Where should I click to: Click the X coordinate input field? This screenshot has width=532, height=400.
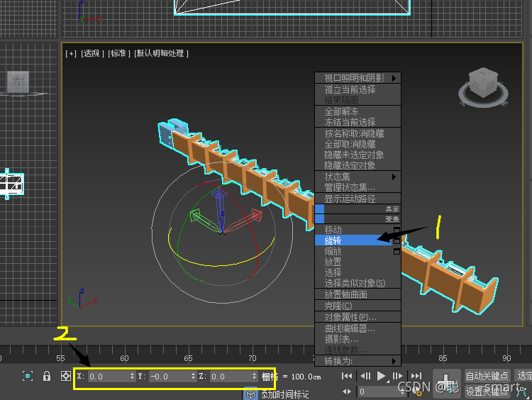tap(109, 377)
